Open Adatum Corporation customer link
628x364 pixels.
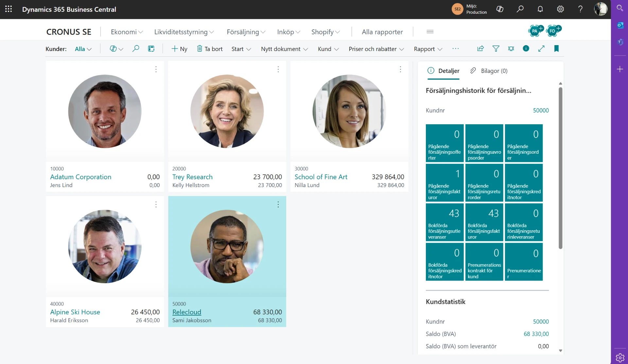pos(80,177)
